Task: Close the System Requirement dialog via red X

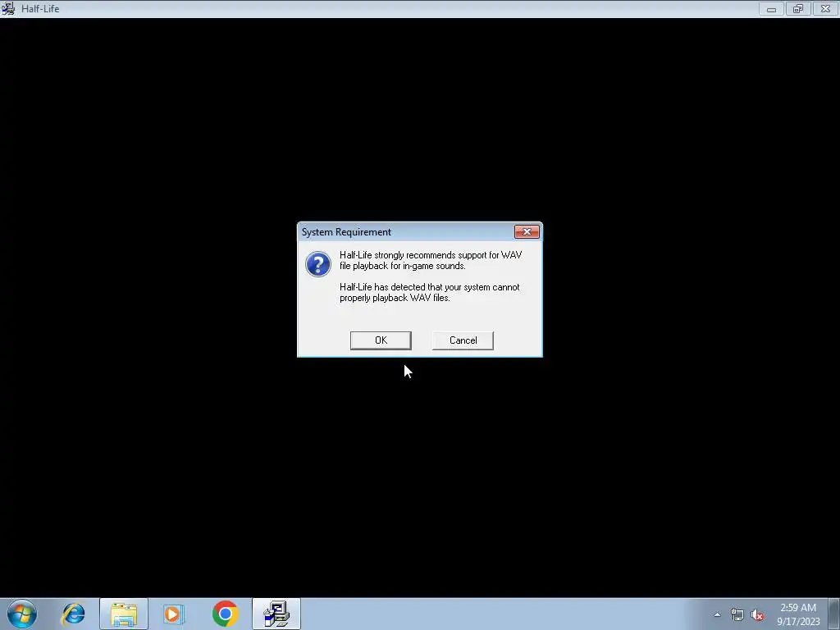Action: coord(527,231)
